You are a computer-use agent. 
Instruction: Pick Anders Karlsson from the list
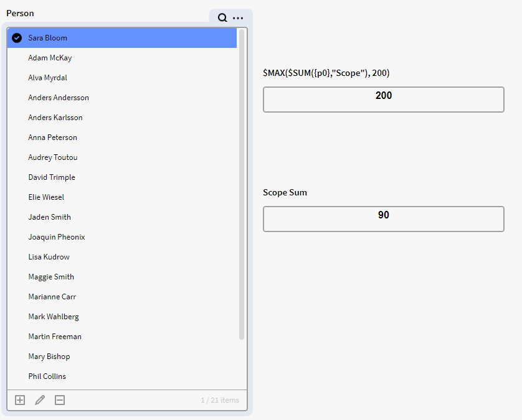(x=55, y=118)
